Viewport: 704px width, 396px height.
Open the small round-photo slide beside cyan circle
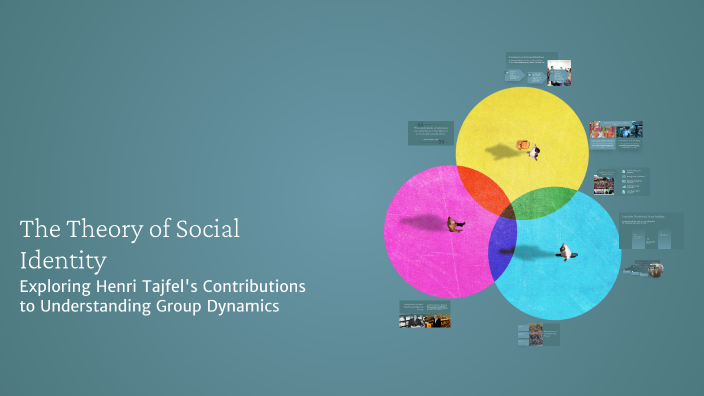[644, 268]
